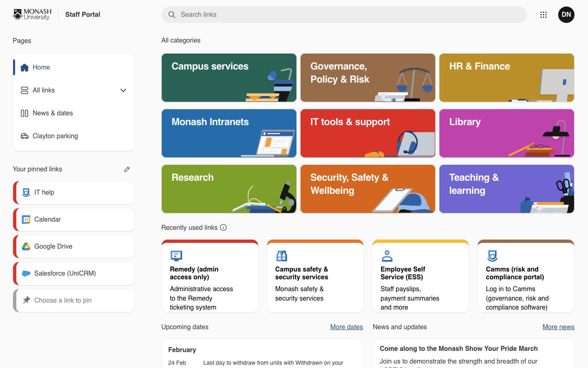
Task: Click the IT help shield icon
Action: tap(26, 193)
